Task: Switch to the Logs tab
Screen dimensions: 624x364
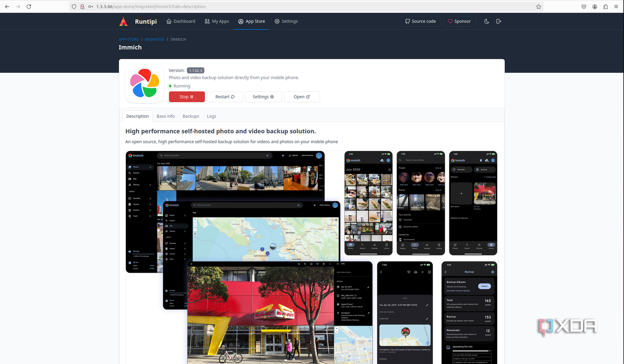Action: (x=211, y=116)
